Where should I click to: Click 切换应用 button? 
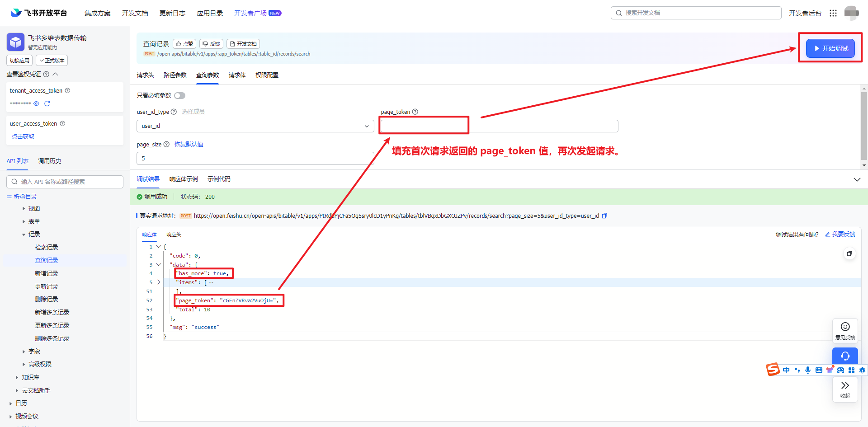point(19,61)
